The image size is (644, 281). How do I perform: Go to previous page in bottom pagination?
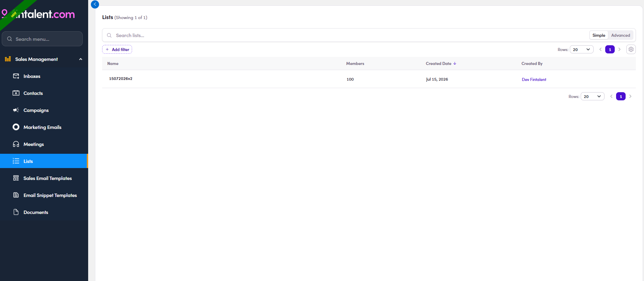click(611, 96)
